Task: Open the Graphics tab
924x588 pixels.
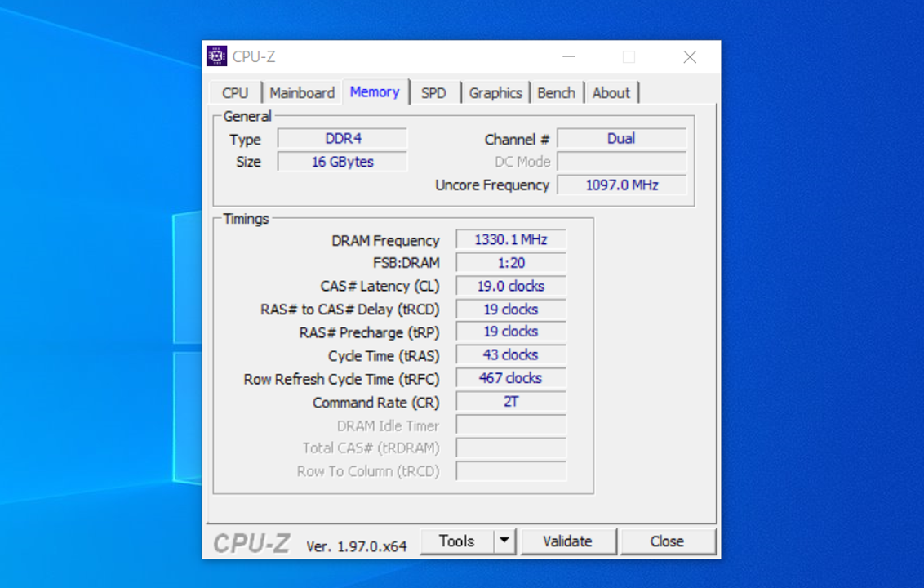Action: 495,93
